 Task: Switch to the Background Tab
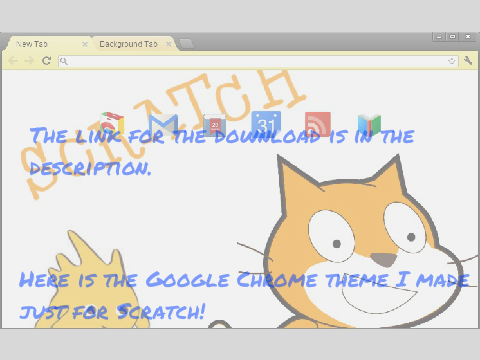[x=134, y=44]
